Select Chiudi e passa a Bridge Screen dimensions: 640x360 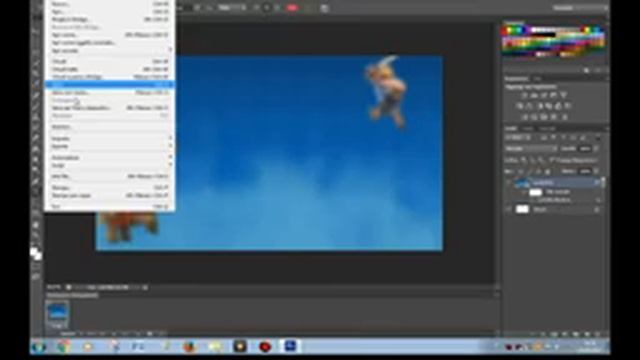(109, 77)
